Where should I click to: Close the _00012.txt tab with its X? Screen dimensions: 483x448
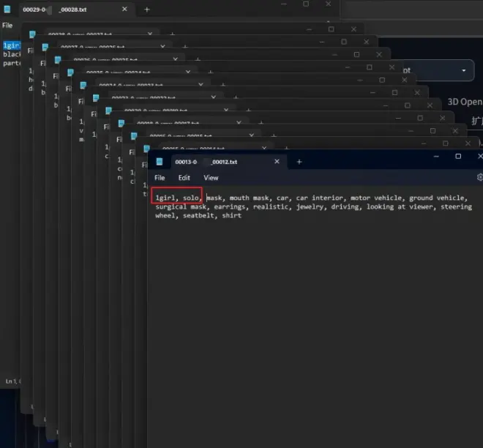[x=277, y=162]
